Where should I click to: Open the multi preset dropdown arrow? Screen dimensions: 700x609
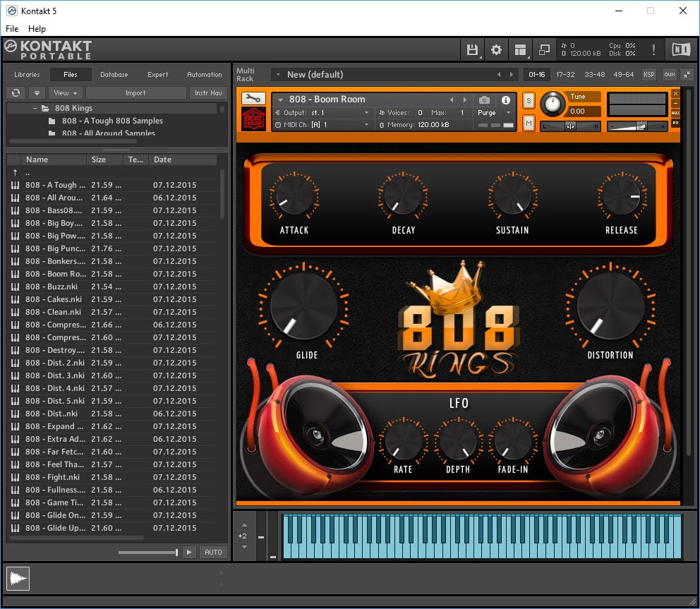click(278, 75)
